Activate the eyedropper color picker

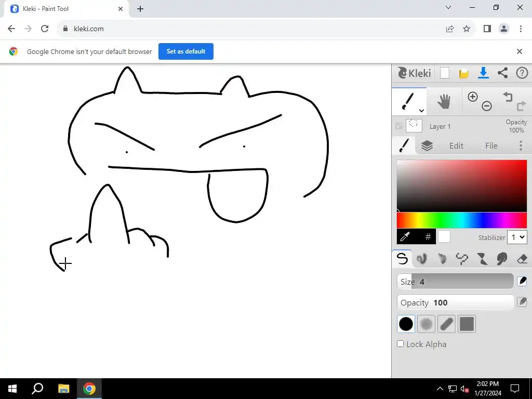coord(405,236)
